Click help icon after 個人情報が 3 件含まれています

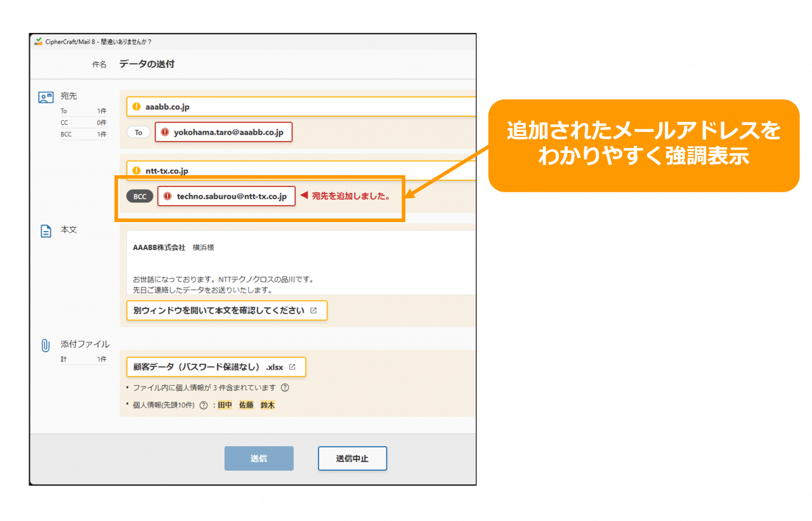pyautogui.click(x=285, y=388)
